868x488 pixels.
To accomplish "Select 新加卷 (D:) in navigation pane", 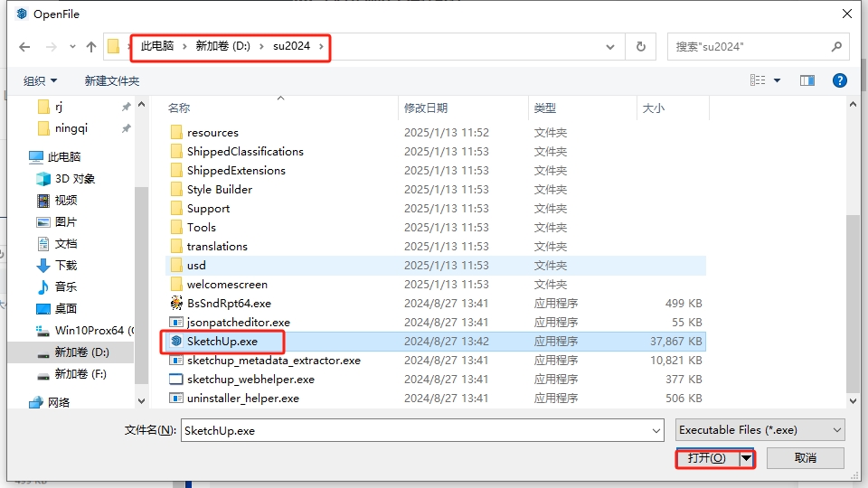I will (x=71, y=352).
